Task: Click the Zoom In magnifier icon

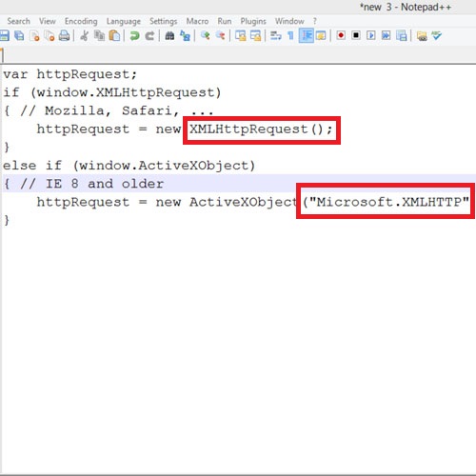Action: pos(206,35)
